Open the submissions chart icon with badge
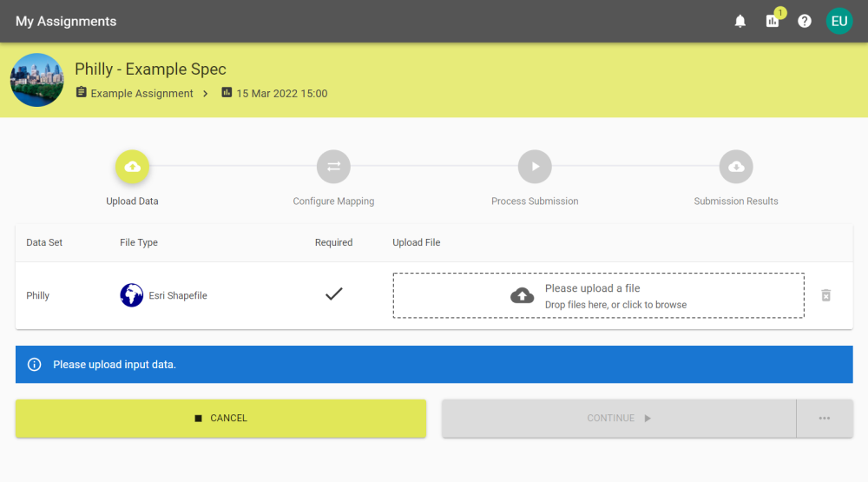The height and width of the screenshot is (482, 868). pyautogui.click(x=773, y=21)
